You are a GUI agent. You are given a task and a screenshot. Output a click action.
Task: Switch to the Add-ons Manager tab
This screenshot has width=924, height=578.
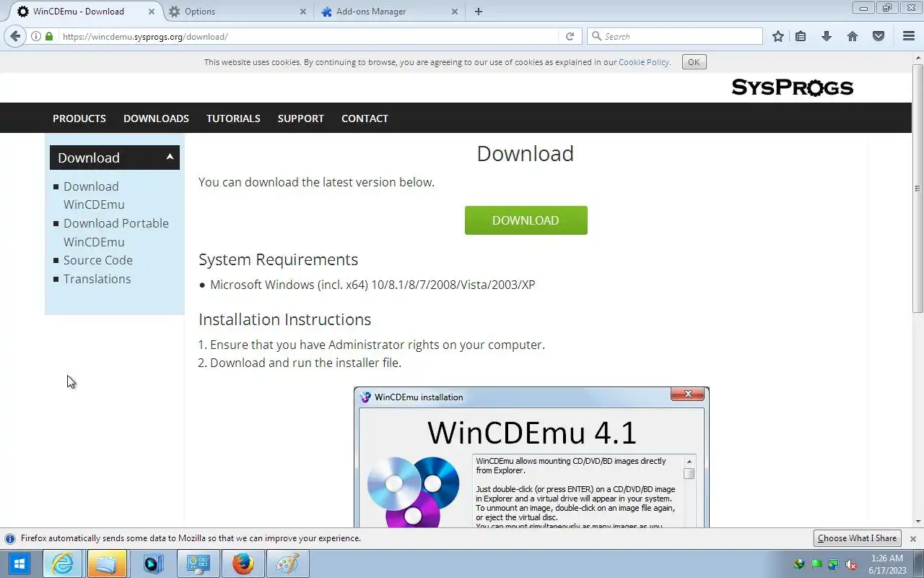pyautogui.click(x=390, y=12)
